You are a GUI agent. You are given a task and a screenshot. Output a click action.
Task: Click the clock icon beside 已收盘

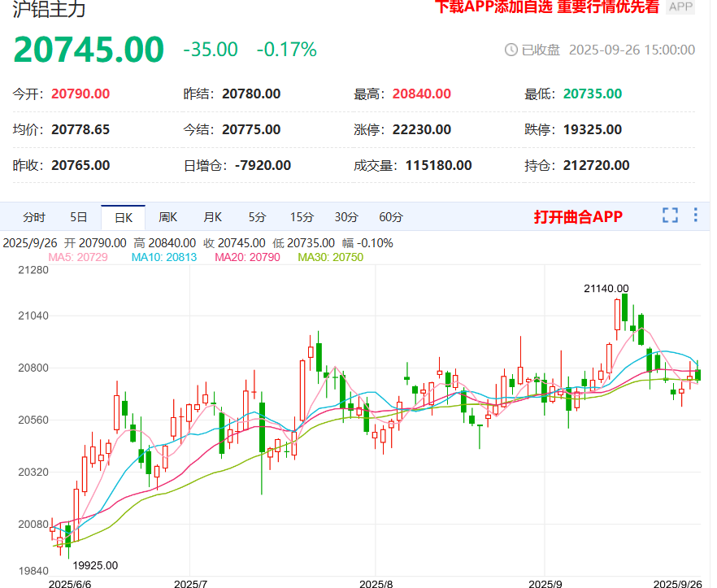click(x=511, y=50)
